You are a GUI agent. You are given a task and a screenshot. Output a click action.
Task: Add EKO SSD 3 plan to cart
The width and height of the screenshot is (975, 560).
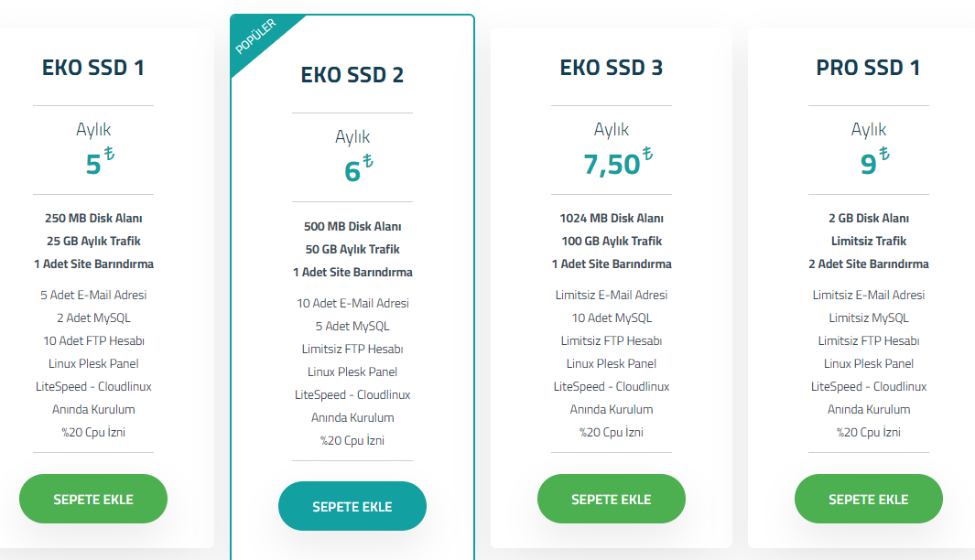pyautogui.click(x=612, y=499)
